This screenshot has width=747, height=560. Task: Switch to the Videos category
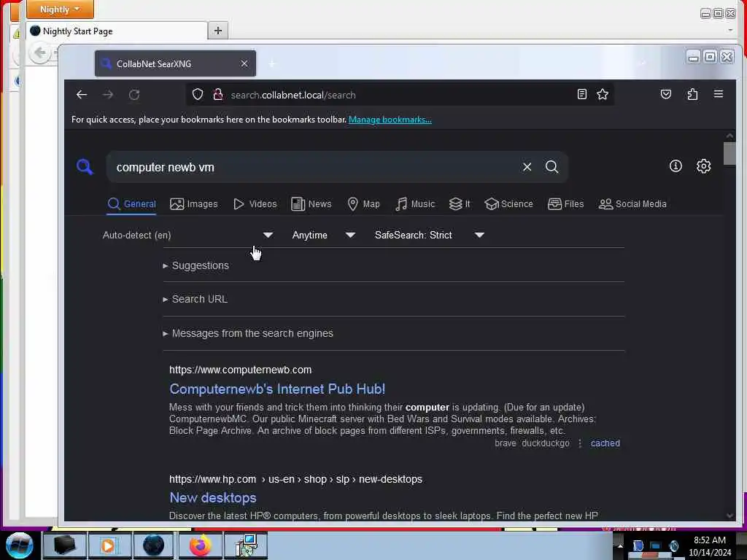(255, 204)
